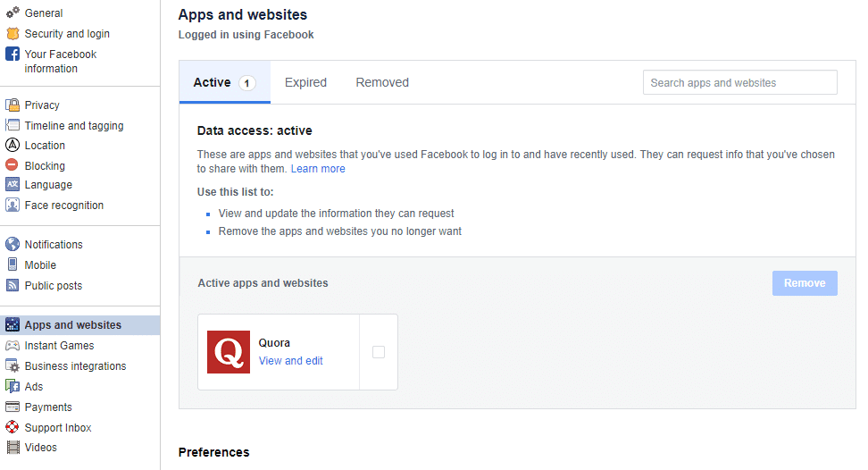868x470 pixels.
Task: Switch to the Active tab
Action: click(224, 82)
